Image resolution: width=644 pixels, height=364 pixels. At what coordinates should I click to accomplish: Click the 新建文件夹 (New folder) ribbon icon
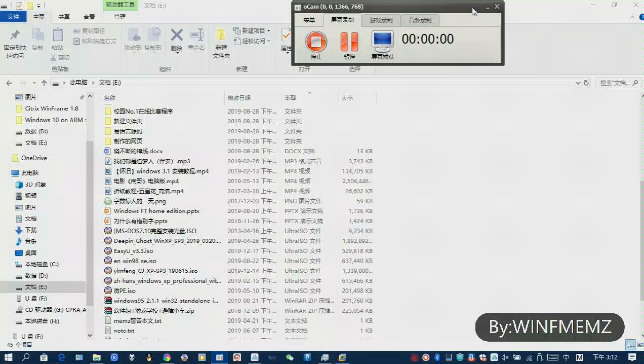click(x=220, y=44)
